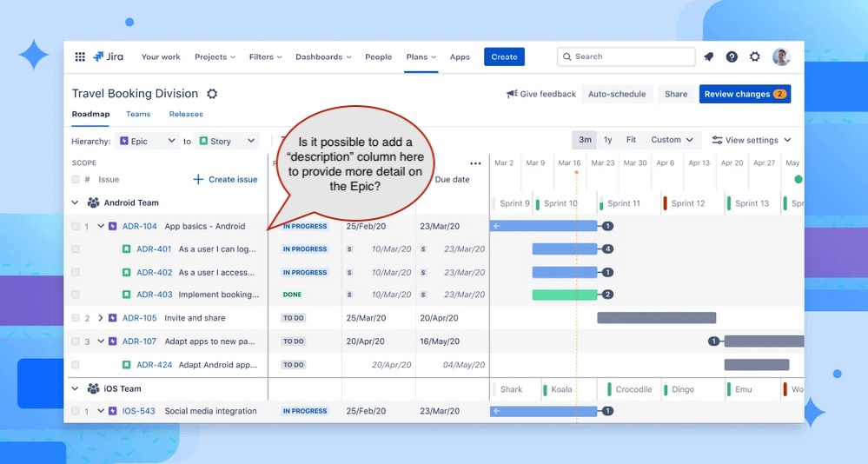This screenshot has height=464, width=868.
Task: Click the search magnifier icon
Action: [x=567, y=56]
